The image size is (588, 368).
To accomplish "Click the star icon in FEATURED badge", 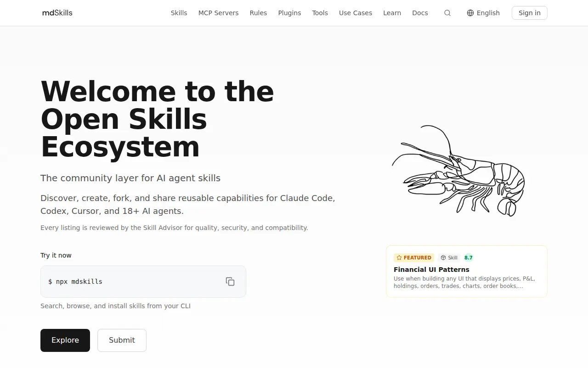I will coord(399,258).
